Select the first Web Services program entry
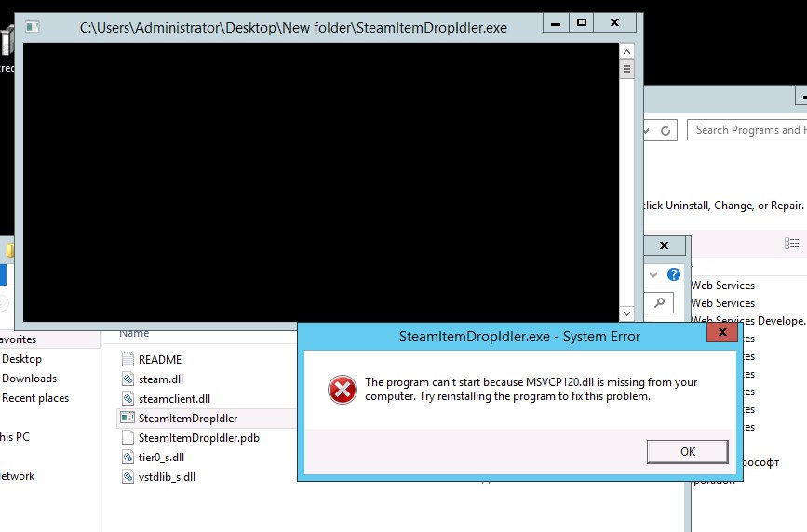Screen dimensions: 807x532 pyautogui.click(x=723, y=286)
